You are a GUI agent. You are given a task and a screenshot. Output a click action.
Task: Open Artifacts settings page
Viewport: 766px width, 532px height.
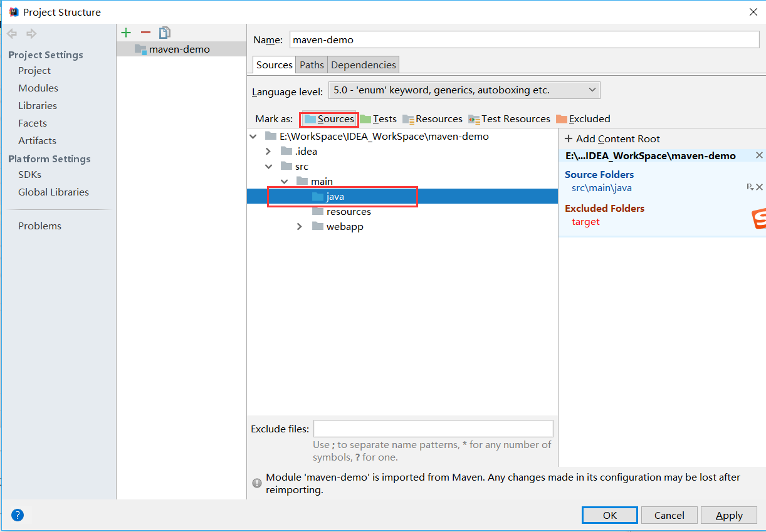tap(37, 141)
